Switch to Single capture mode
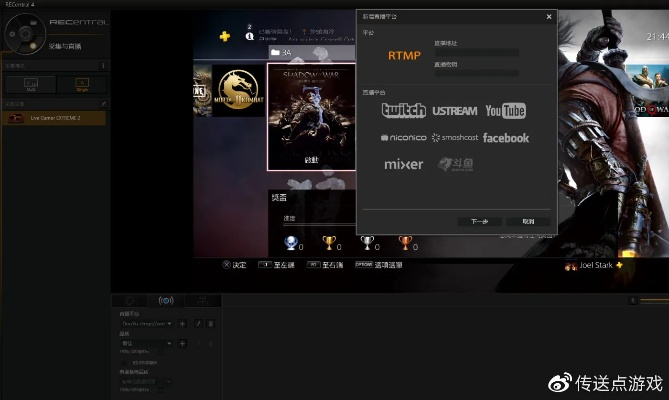The width and height of the screenshot is (669, 400). [x=82, y=86]
